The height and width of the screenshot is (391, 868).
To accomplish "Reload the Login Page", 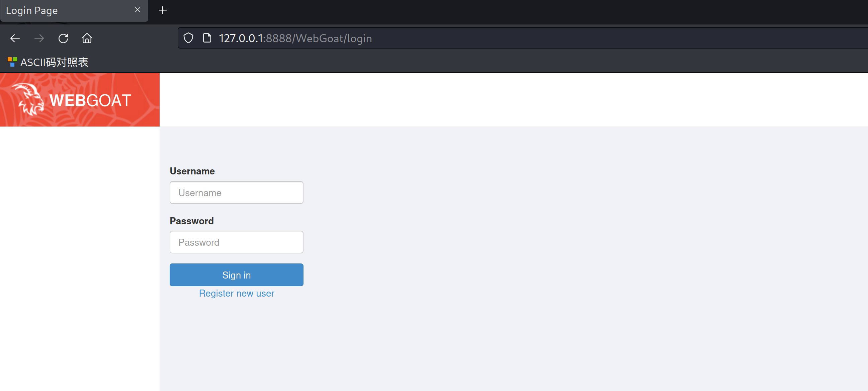I will [63, 38].
